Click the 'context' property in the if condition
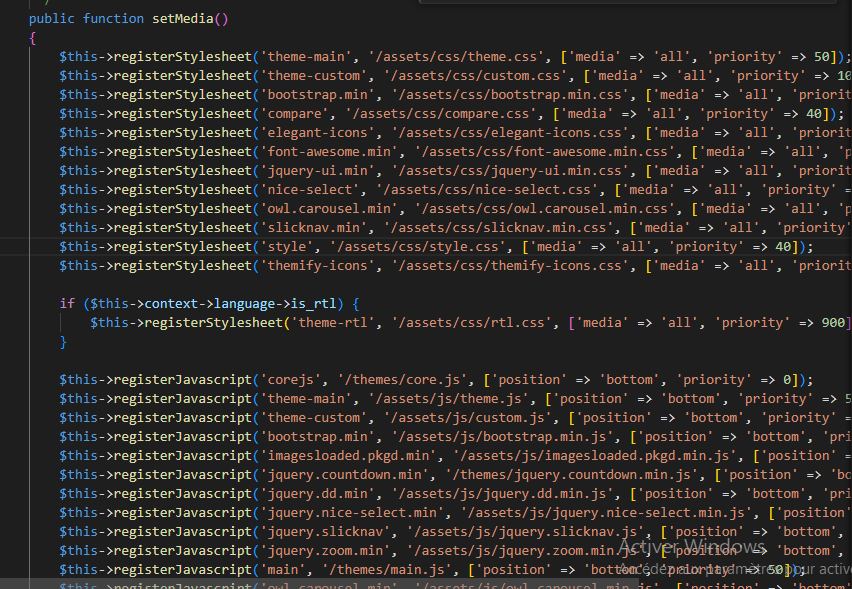The height and width of the screenshot is (589, 852). pos(171,304)
